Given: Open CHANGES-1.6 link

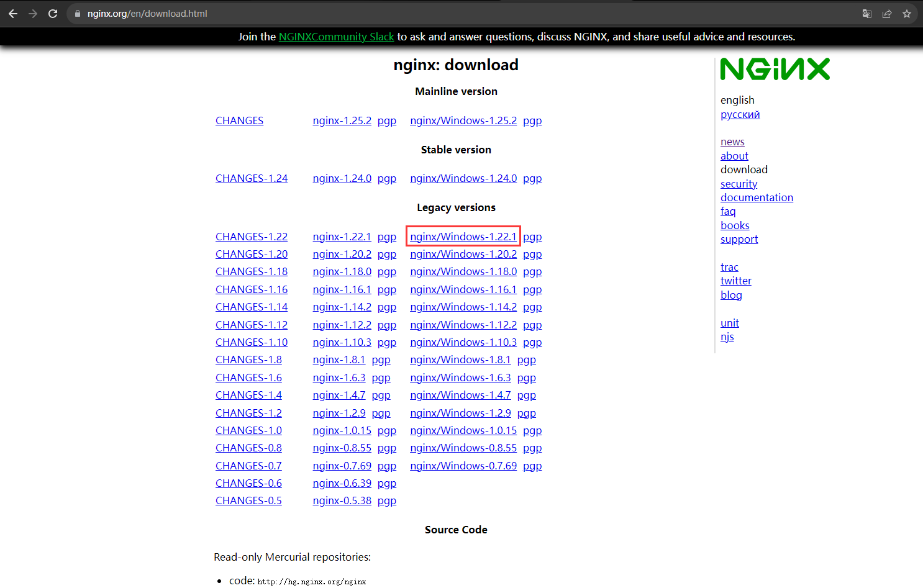Looking at the screenshot, I should click(248, 378).
